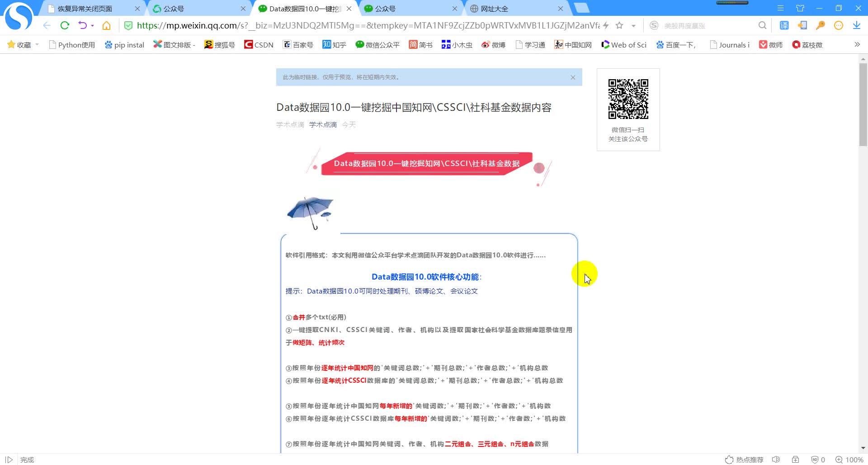Viewport: 868px width, 465px height.
Task: Open Web of Sci bookmark
Action: click(624, 45)
